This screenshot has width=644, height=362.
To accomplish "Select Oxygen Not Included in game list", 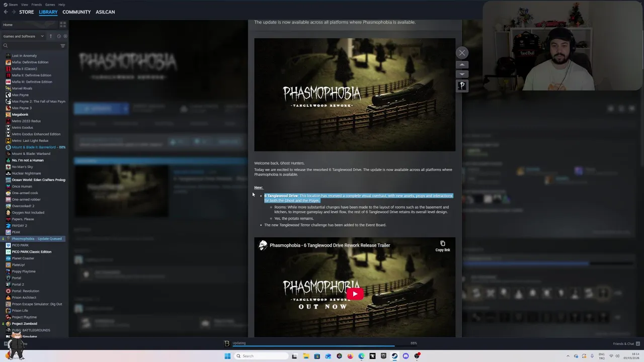I will point(28,213).
